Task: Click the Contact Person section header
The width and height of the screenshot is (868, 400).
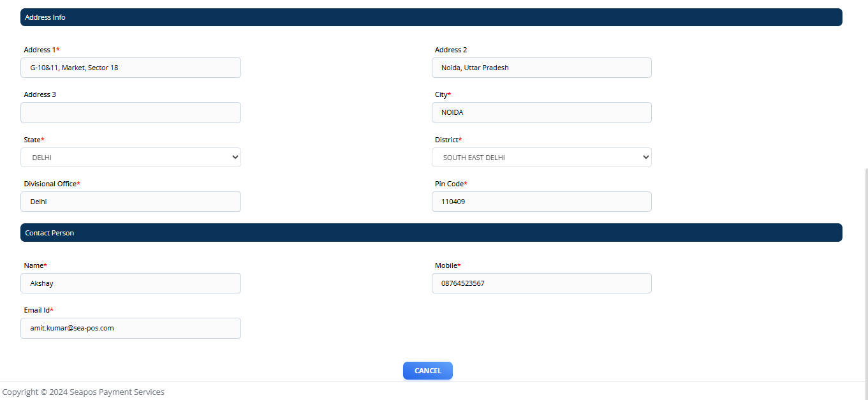Action: coord(430,233)
